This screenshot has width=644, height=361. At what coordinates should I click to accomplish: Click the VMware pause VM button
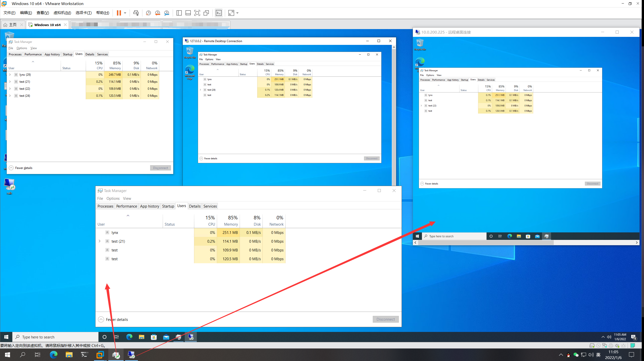point(119,13)
